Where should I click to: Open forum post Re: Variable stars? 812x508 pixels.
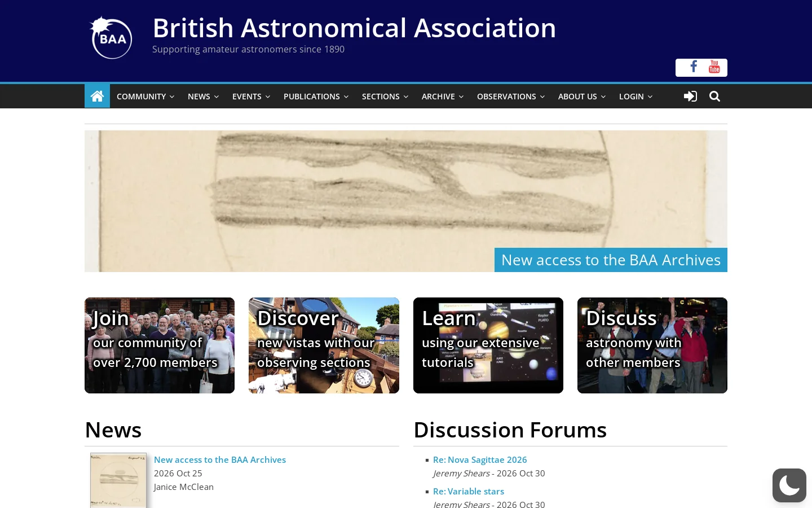click(x=469, y=491)
